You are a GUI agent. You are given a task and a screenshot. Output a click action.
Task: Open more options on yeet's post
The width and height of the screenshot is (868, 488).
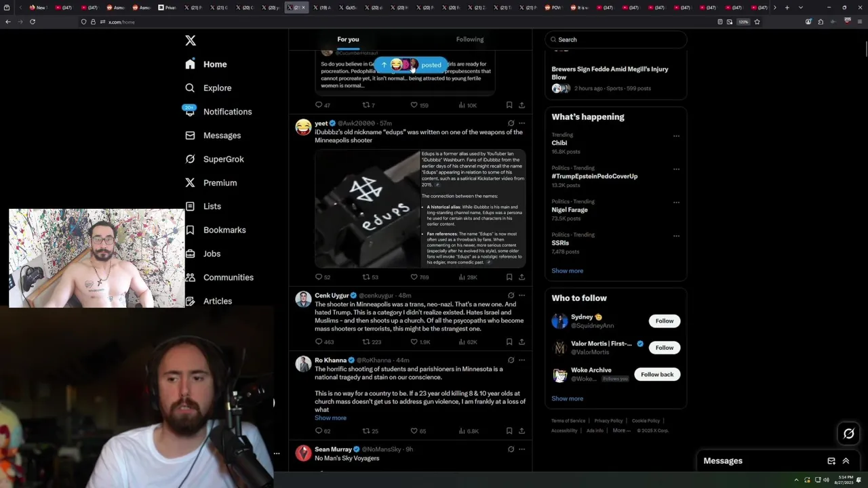pyautogui.click(x=521, y=123)
